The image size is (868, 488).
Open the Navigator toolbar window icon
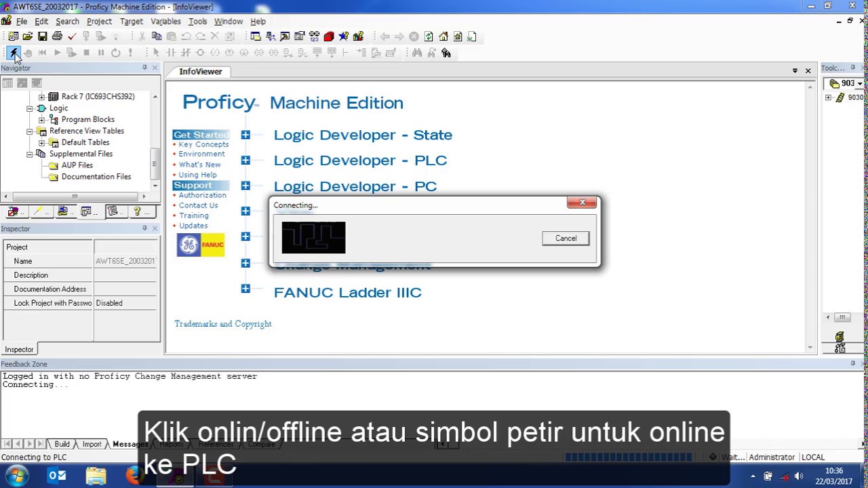tap(256, 37)
